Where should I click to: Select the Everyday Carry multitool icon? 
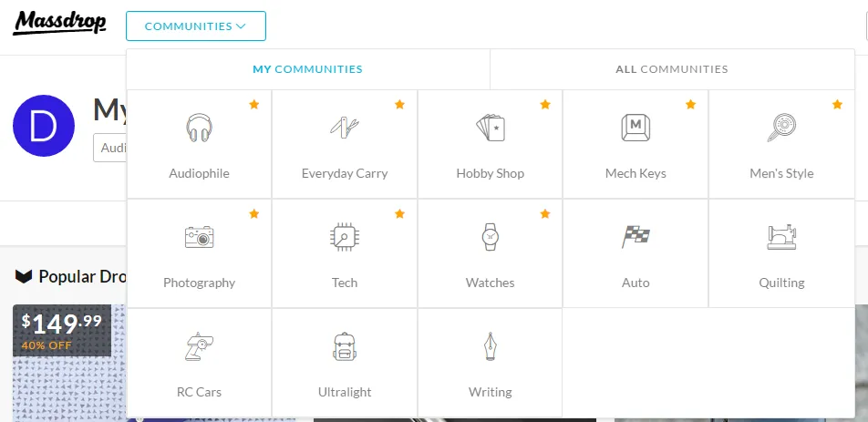[x=345, y=128]
